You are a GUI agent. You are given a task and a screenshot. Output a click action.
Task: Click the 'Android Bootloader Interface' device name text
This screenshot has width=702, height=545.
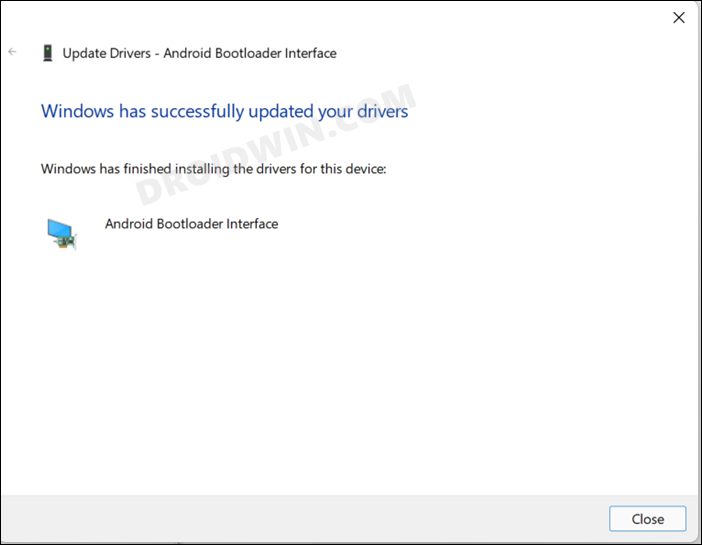point(192,223)
